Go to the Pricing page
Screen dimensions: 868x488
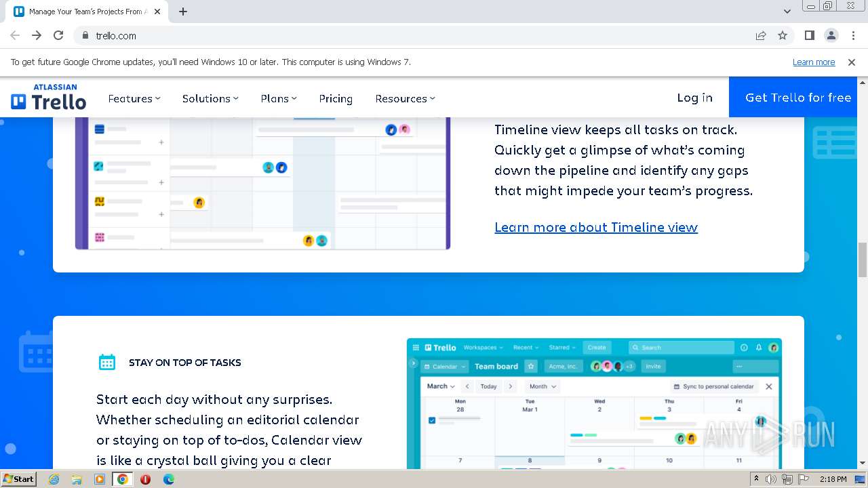click(336, 98)
